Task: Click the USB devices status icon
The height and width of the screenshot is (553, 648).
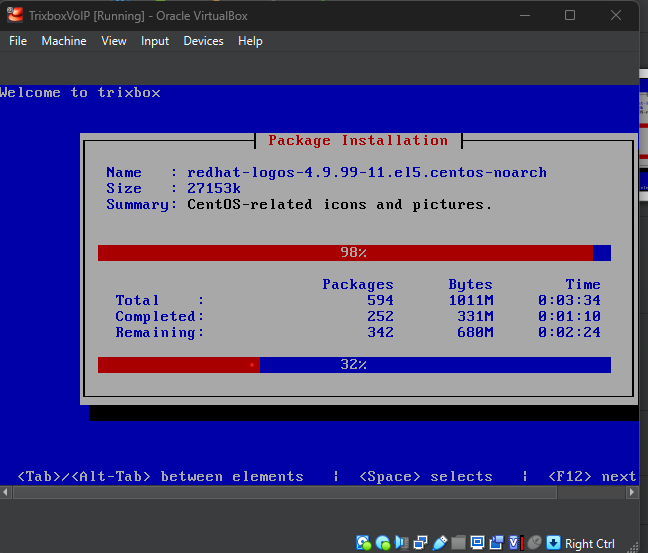Action: point(439,543)
